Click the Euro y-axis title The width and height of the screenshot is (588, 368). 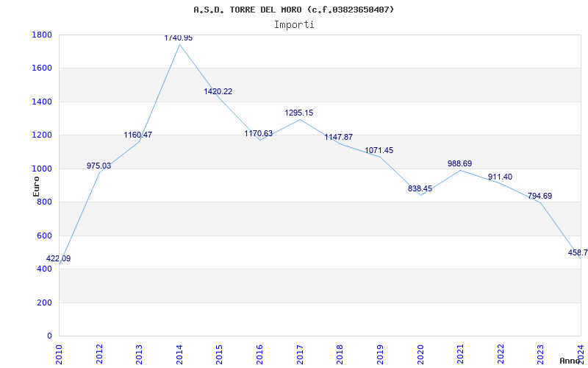point(36,187)
